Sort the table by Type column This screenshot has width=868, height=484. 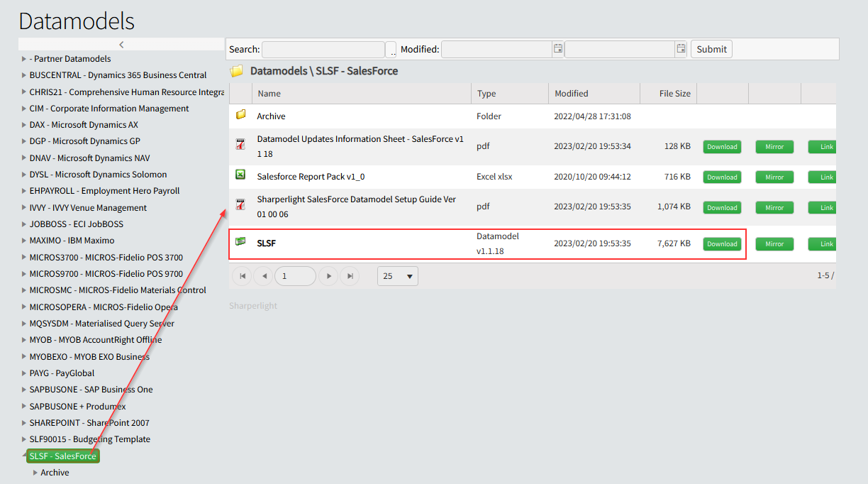tap(486, 93)
